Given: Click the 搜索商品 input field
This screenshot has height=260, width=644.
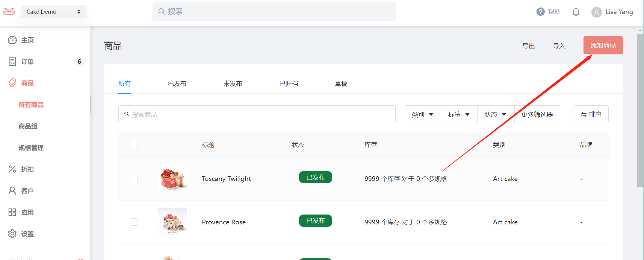Looking at the screenshot, I should coord(257,114).
